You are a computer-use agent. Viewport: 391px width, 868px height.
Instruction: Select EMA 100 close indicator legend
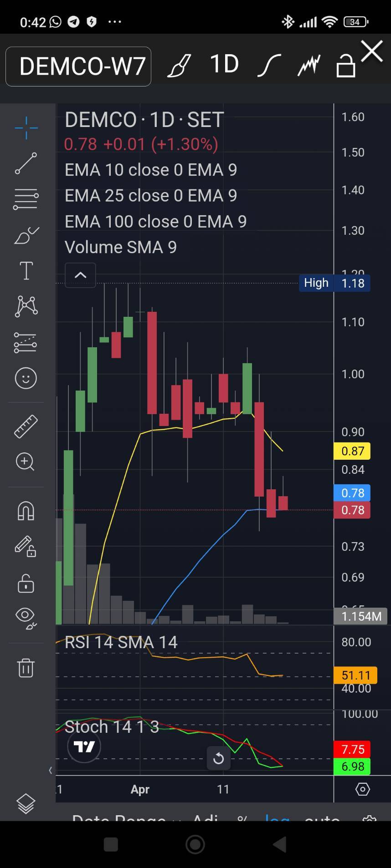point(155,222)
